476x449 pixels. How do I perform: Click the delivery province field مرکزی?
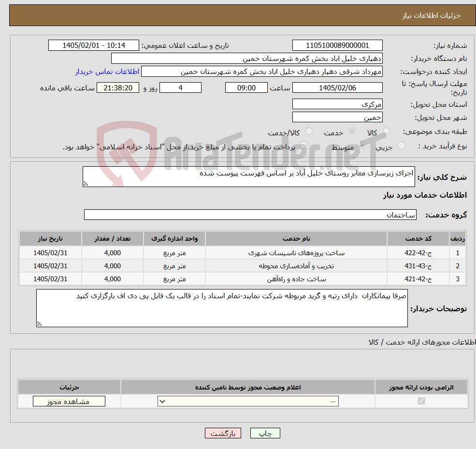click(x=337, y=104)
